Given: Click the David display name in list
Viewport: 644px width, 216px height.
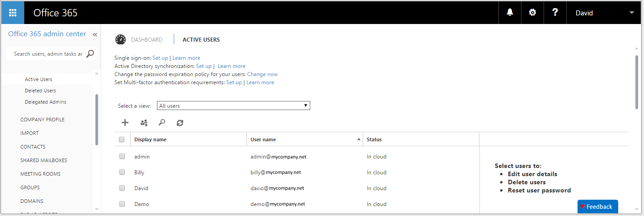Looking at the screenshot, I should click(141, 188).
